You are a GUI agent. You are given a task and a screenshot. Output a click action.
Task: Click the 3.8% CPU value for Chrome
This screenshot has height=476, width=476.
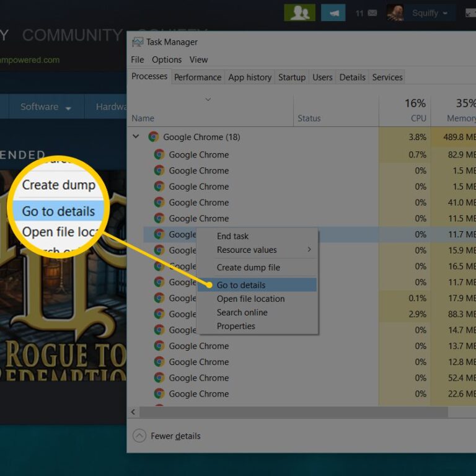coord(417,137)
